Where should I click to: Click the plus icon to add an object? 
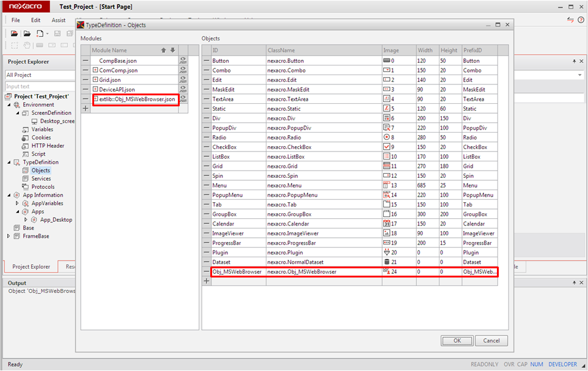click(x=207, y=281)
